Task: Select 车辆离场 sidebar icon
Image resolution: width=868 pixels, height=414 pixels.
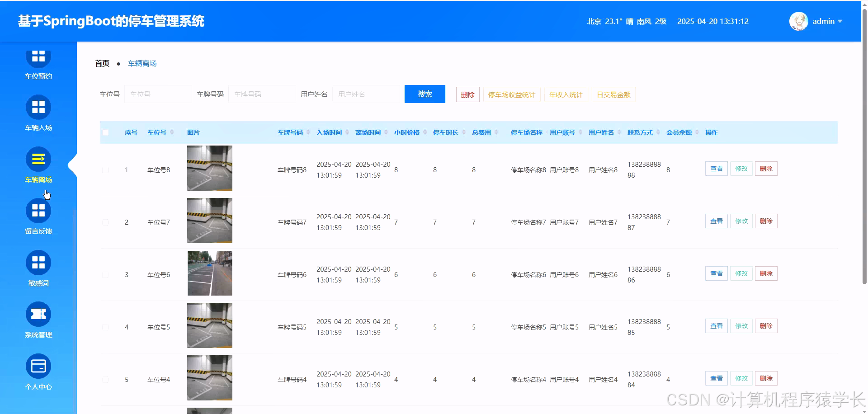Action: pyautogui.click(x=38, y=159)
